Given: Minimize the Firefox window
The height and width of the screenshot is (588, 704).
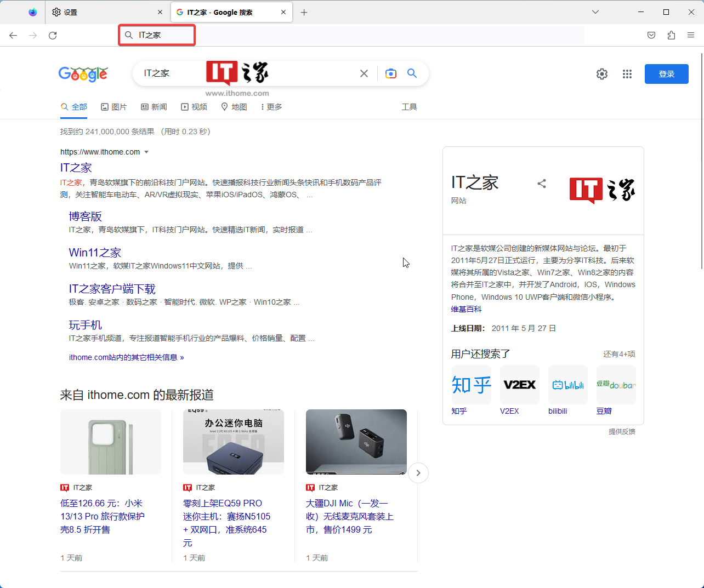Looking at the screenshot, I should click(x=641, y=12).
